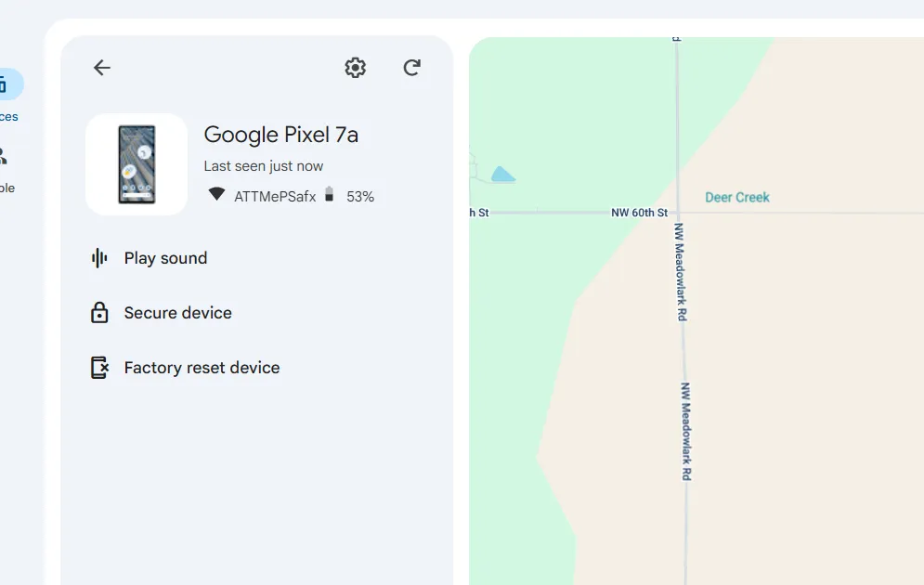Click the Wi-Fi signal icon

(x=216, y=195)
